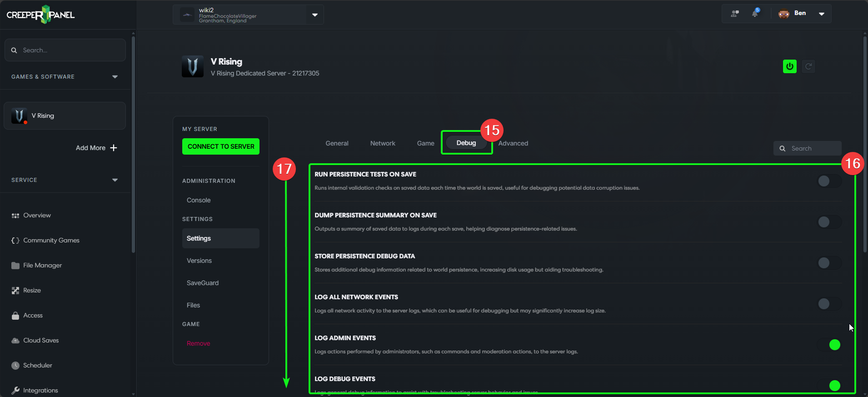
Task: Open Cloud Saves link
Action: click(41, 341)
